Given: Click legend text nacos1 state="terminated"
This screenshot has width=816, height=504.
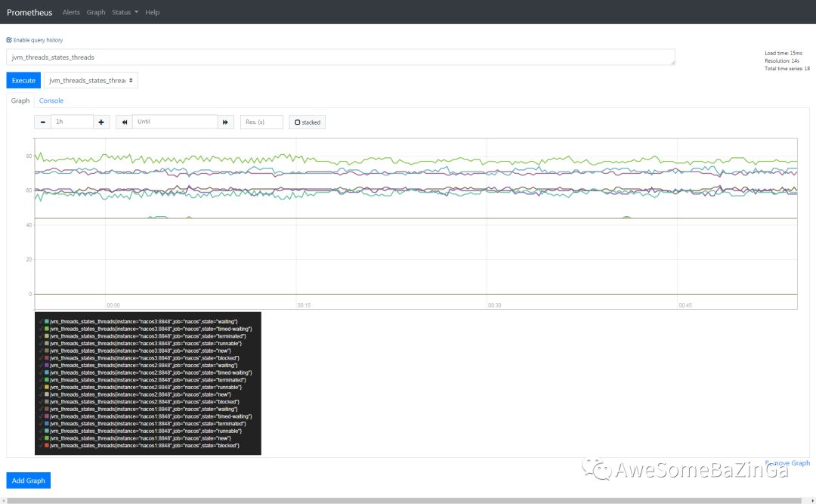Looking at the screenshot, I should [x=148, y=424].
